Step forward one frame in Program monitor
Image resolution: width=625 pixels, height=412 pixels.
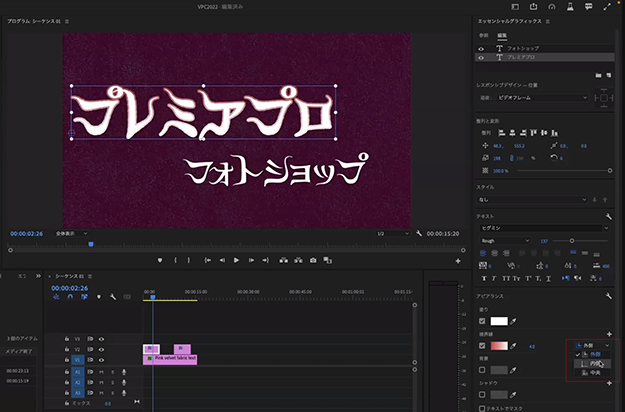pyautogui.click(x=251, y=260)
